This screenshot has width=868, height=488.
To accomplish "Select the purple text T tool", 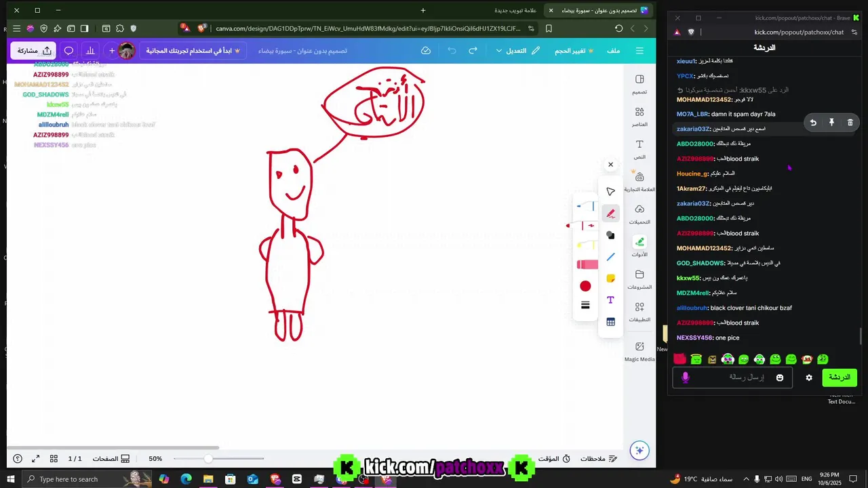I will point(610,300).
